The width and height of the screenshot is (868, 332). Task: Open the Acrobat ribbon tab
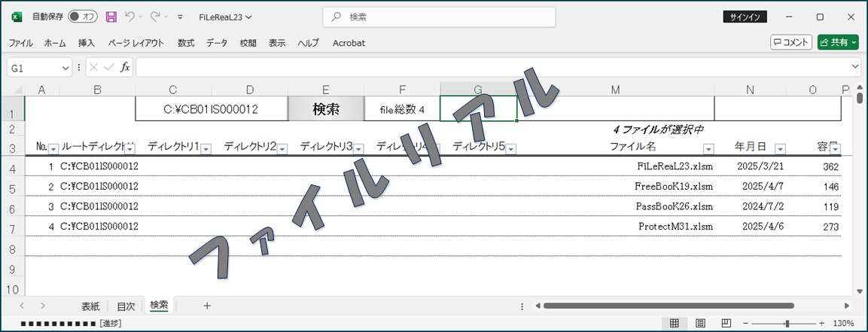[x=349, y=43]
